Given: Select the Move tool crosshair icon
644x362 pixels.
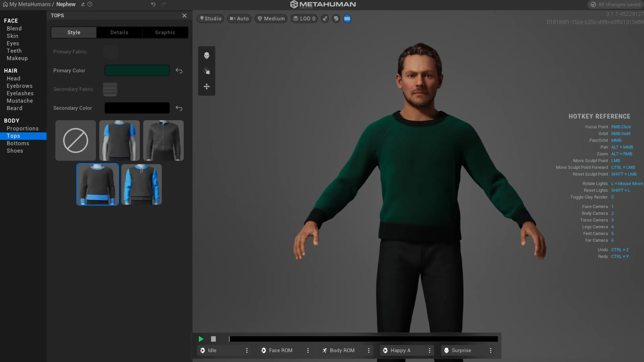Looking at the screenshot, I should click(206, 87).
